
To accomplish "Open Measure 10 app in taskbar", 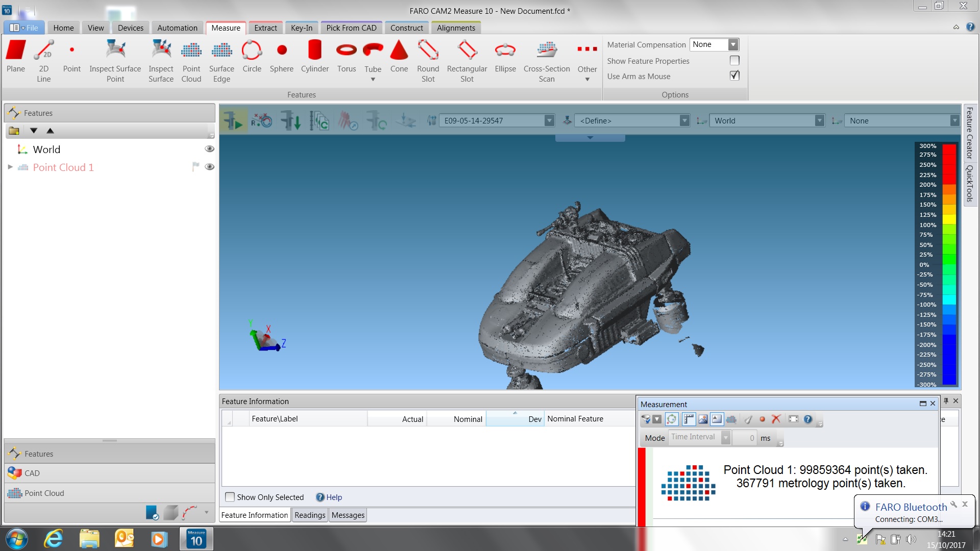I will pyautogui.click(x=197, y=539).
